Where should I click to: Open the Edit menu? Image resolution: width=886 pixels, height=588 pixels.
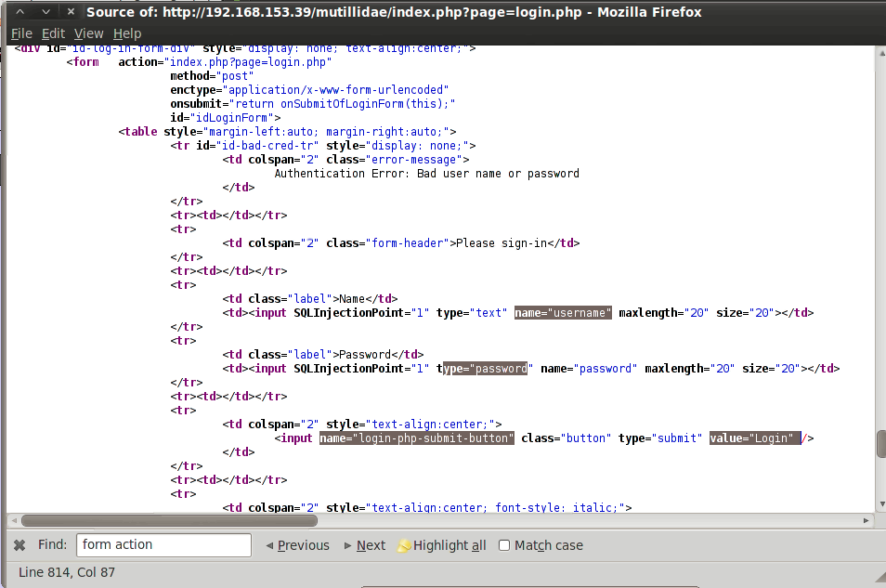coord(53,33)
